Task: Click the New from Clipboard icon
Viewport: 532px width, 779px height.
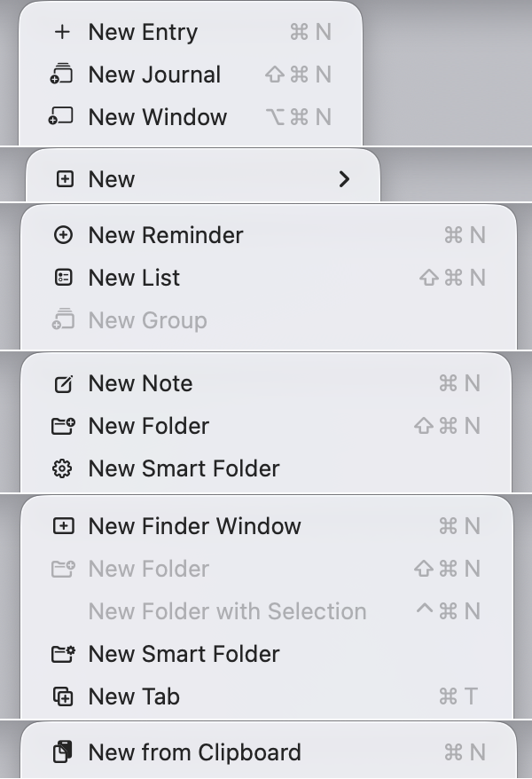Action: 62,752
